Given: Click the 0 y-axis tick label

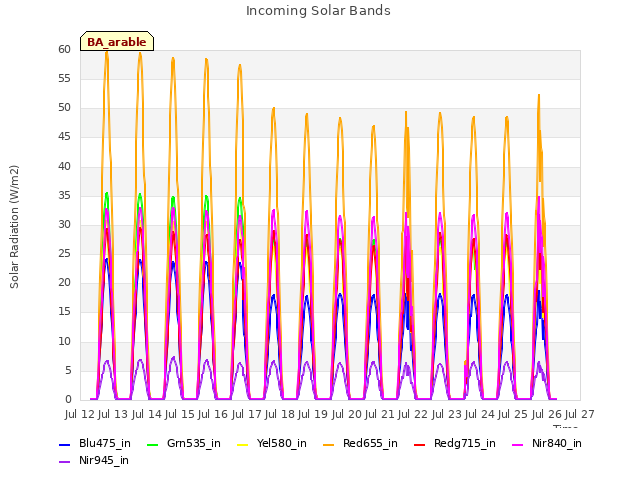Looking at the screenshot, I should click(68, 400).
